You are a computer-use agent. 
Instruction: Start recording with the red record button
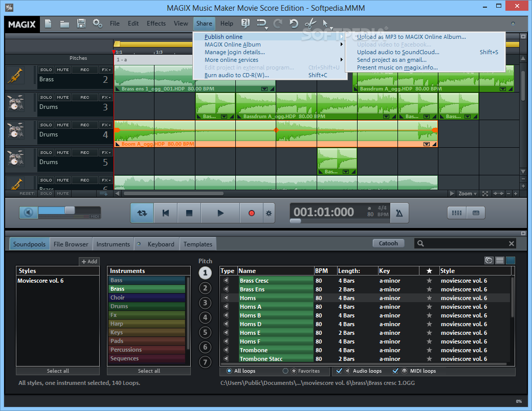[x=251, y=213]
